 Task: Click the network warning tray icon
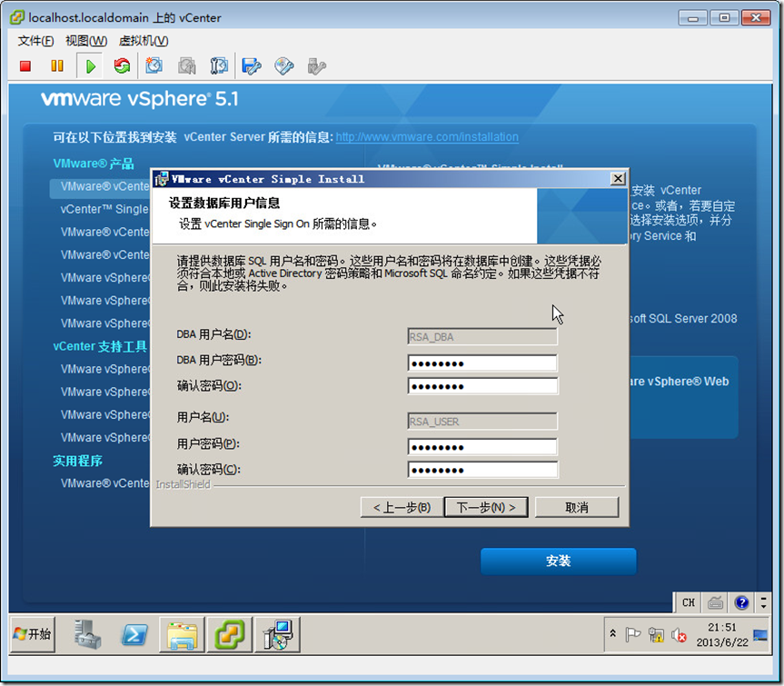tap(656, 634)
